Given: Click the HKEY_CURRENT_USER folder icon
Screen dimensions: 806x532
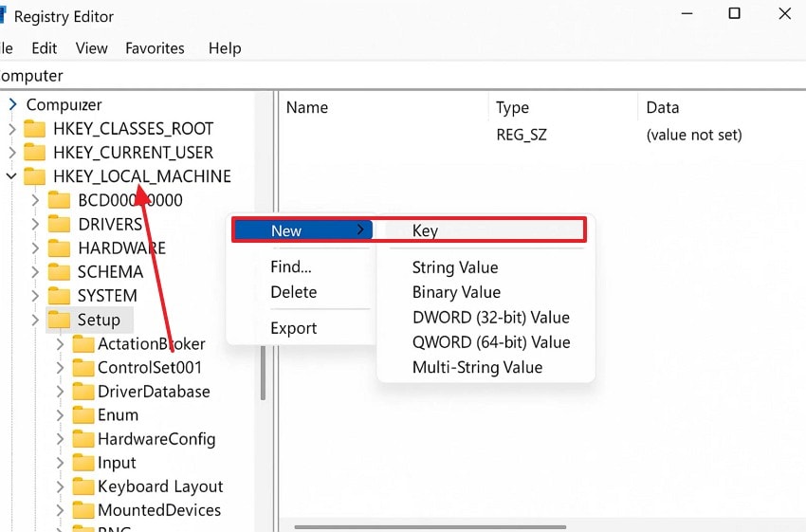Looking at the screenshot, I should tap(34, 153).
